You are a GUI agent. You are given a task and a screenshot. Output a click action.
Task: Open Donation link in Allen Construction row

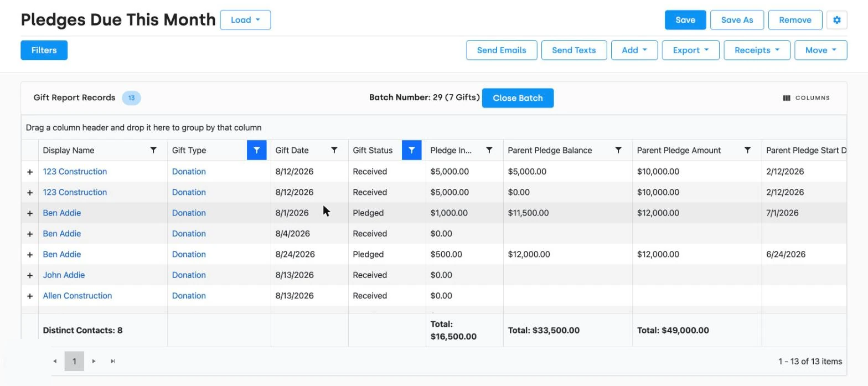[x=189, y=296]
